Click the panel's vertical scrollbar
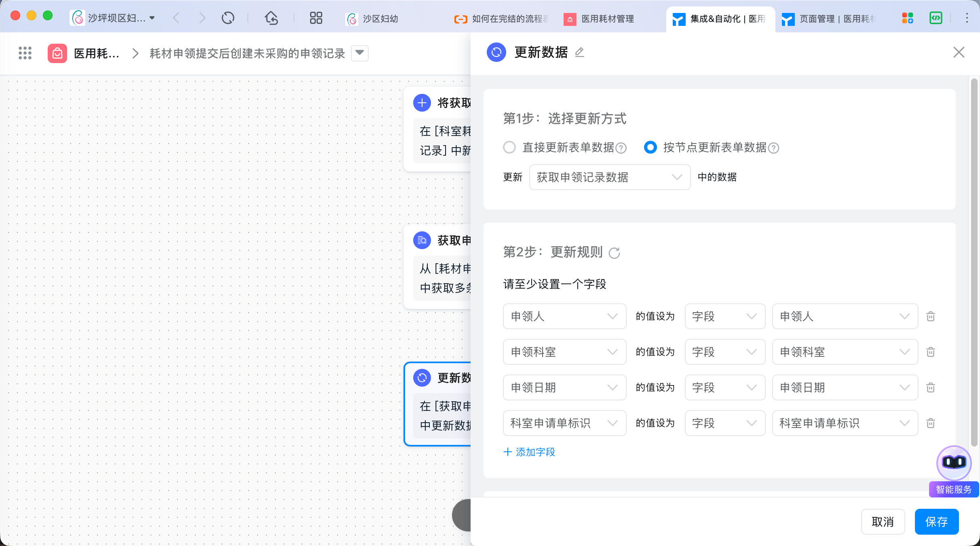Viewport: 980px width, 546px height. 974,263
